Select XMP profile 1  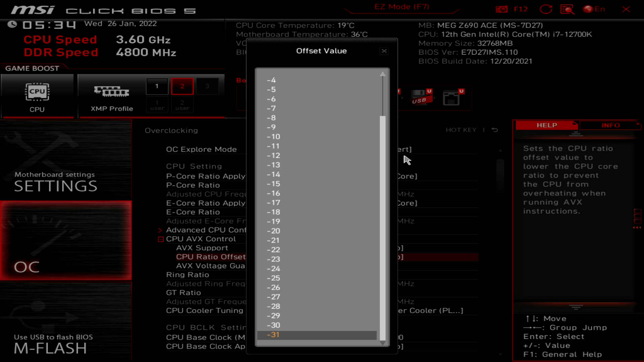157,86
